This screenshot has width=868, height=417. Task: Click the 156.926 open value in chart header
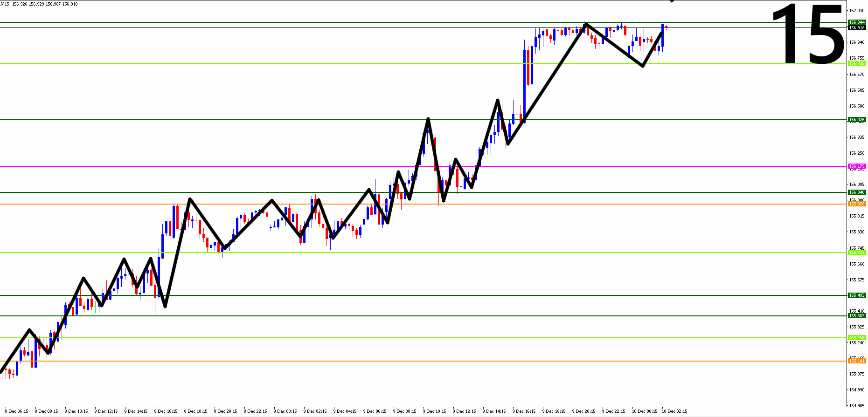[x=20, y=4]
